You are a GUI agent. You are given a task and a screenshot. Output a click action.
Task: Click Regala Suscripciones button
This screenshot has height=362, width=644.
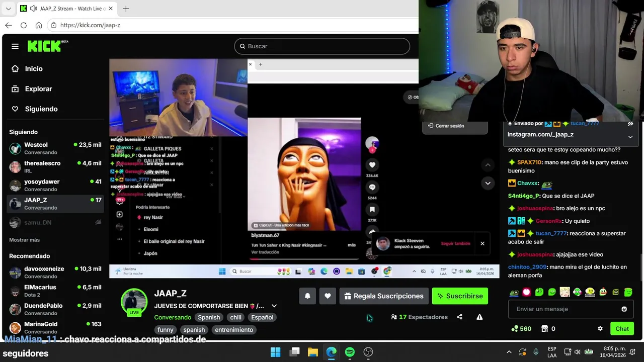click(384, 296)
